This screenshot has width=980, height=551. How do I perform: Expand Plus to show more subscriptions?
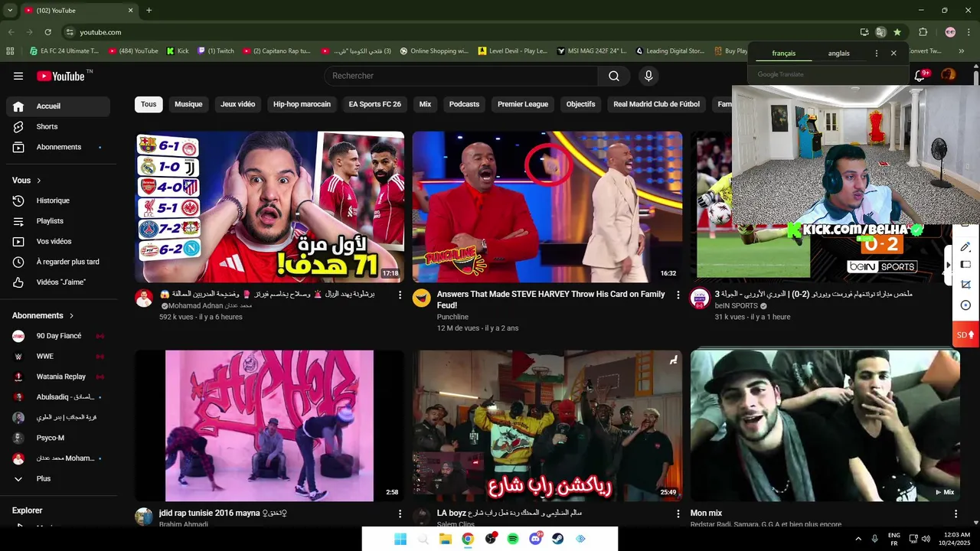(58, 479)
